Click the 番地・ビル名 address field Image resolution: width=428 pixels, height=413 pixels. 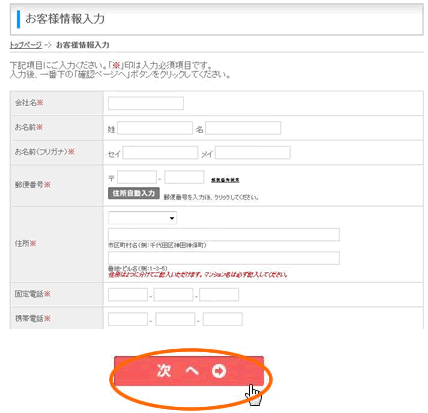[x=224, y=258]
